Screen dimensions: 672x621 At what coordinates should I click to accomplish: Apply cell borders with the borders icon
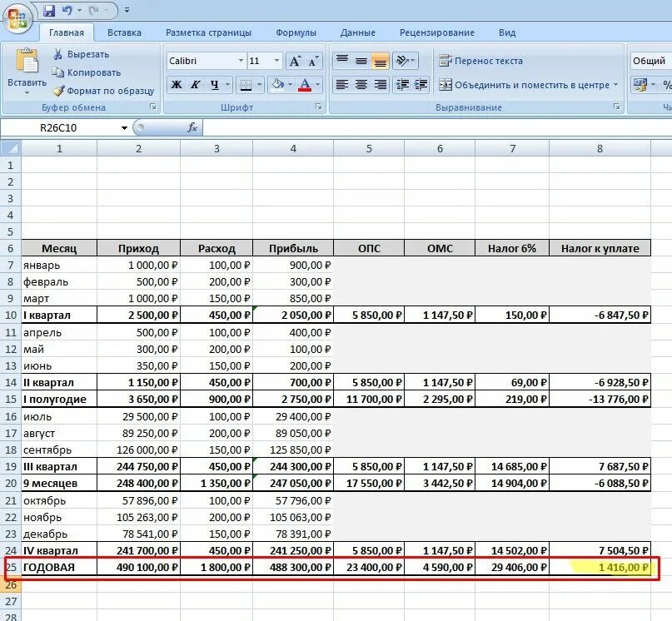click(246, 85)
